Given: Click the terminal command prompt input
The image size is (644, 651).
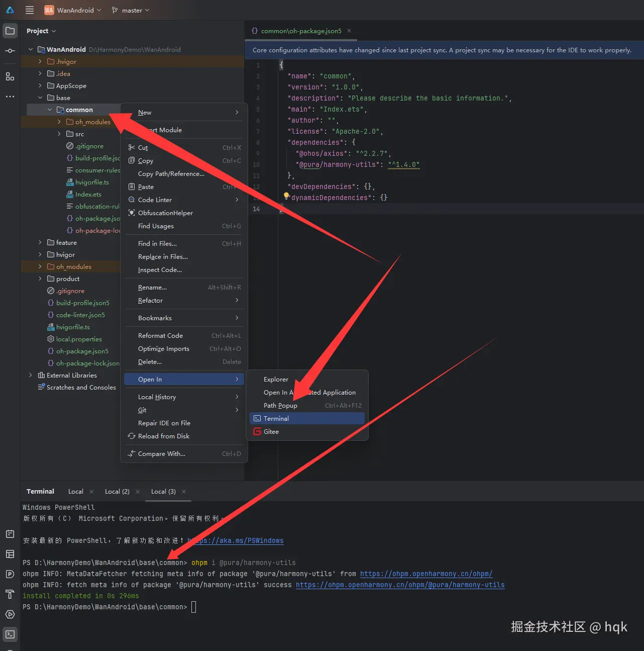Looking at the screenshot, I should click(x=194, y=607).
